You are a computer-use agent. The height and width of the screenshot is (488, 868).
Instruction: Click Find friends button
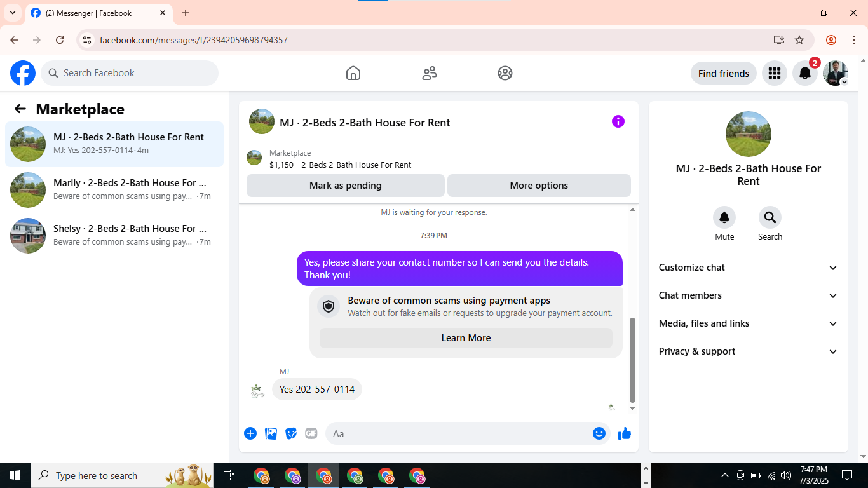(x=724, y=73)
